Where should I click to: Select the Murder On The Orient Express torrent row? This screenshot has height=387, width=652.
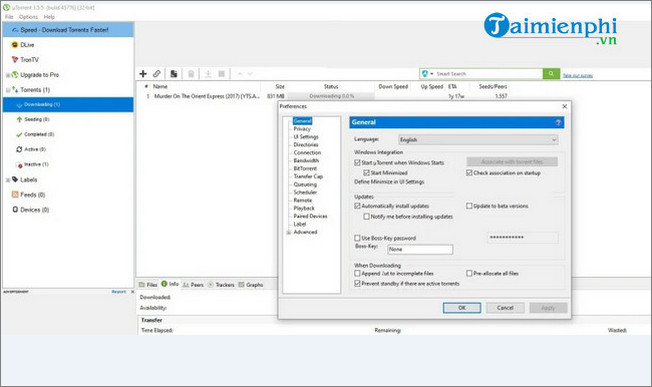coord(326,96)
